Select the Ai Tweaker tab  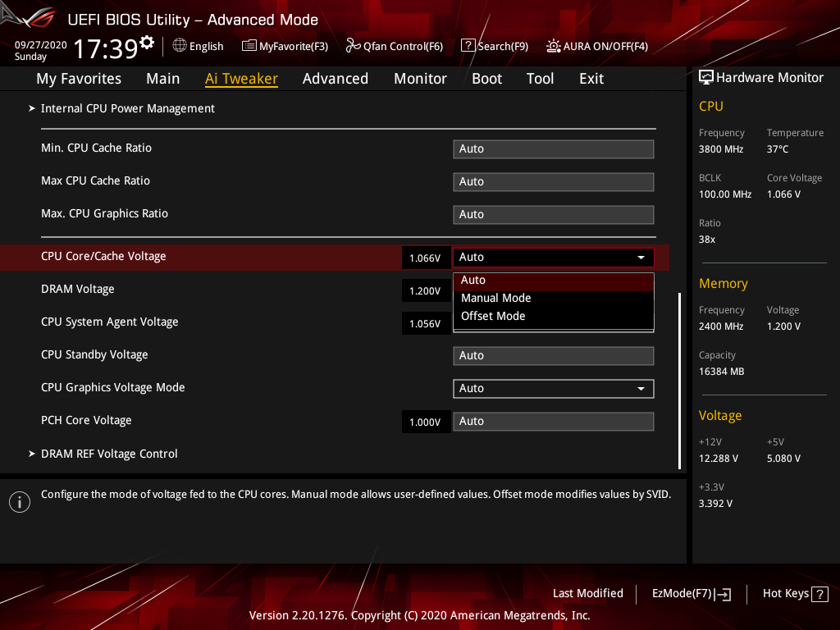[x=241, y=79]
